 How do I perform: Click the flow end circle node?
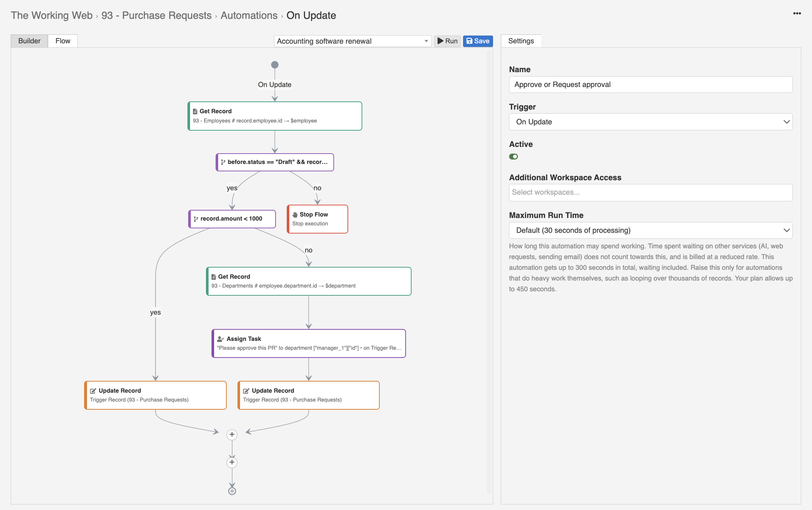click(232, 491)
